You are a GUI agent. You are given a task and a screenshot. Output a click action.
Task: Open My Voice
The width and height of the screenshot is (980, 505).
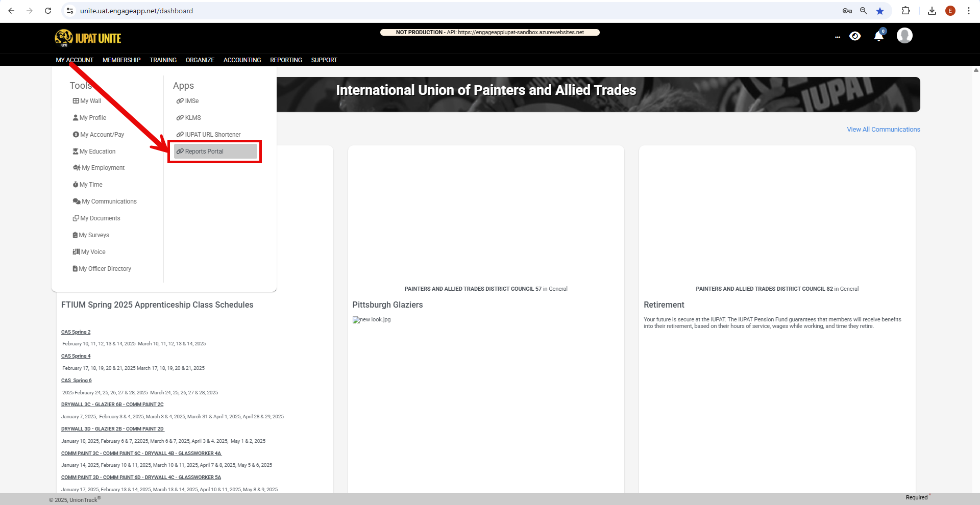tap(89, 252)
